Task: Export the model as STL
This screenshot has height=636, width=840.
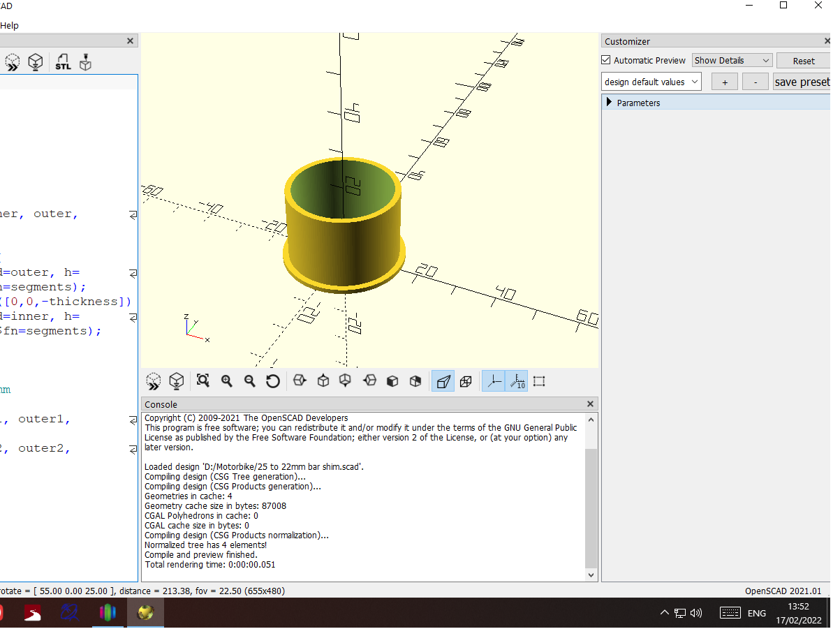Action: coord(63,62)
